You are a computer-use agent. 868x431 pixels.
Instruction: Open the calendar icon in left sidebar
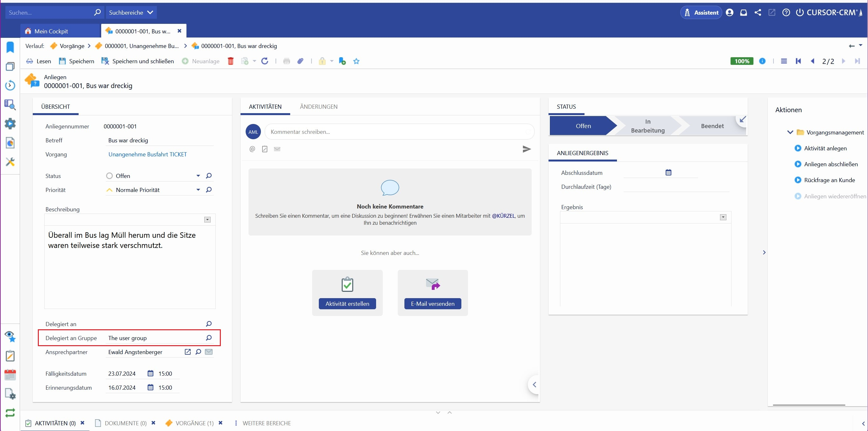10,374
